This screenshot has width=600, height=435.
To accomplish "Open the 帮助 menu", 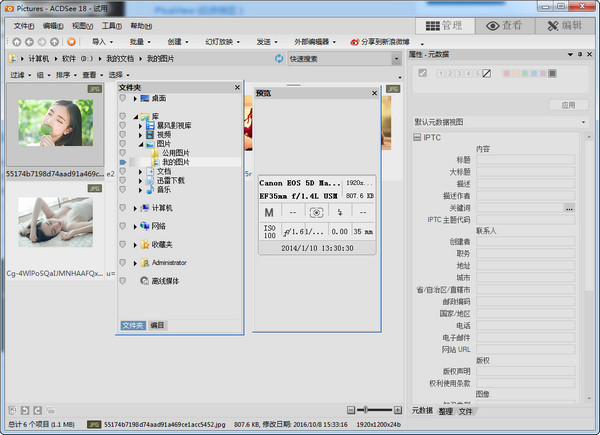I will coord(141,26).
